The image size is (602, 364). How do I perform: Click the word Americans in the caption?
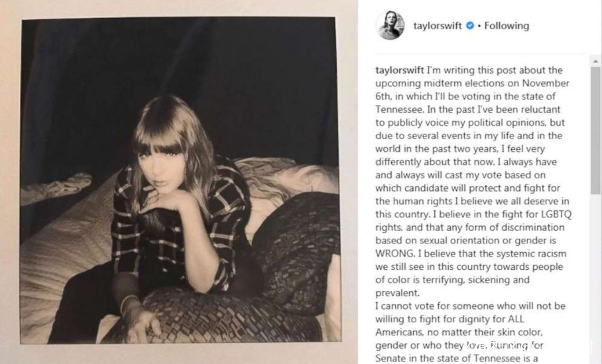tap(396, 332)
